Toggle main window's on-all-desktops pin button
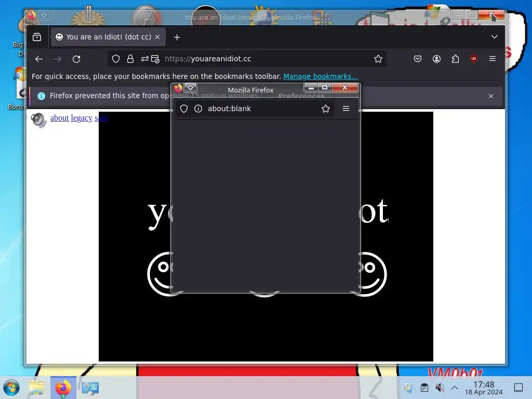The image size is (532, 399). coord(44,15)
